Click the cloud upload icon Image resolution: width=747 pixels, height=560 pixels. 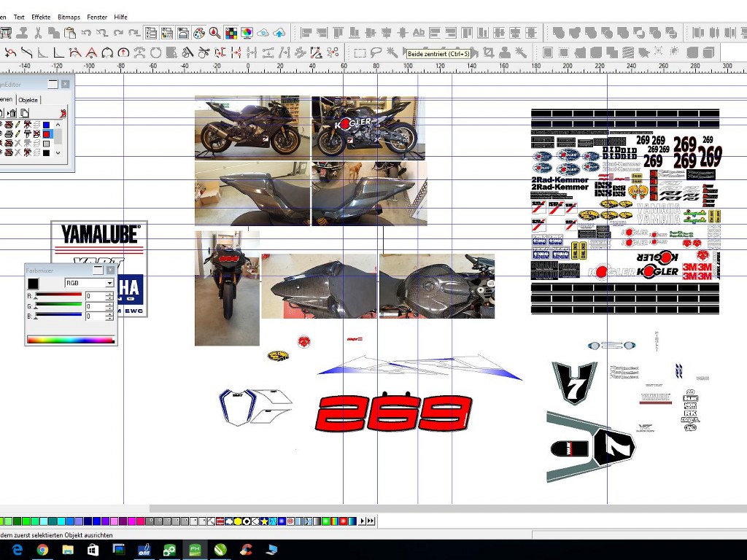(x=279, y=33)
